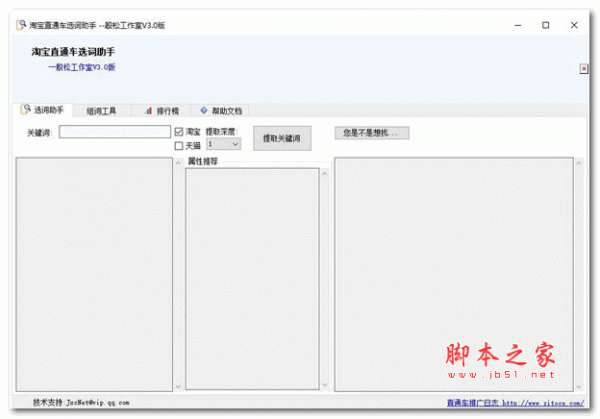The width and height of the screenshot is (600, 419).
Task: Click the 选词助手 tab icon
Action: click(26, 110)
